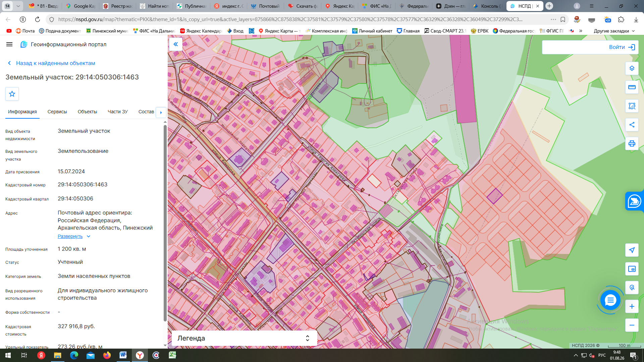644x362 pixels.
Task: Click the cadastral number 29:14:050306:1463 value
Action: (83, 185)
